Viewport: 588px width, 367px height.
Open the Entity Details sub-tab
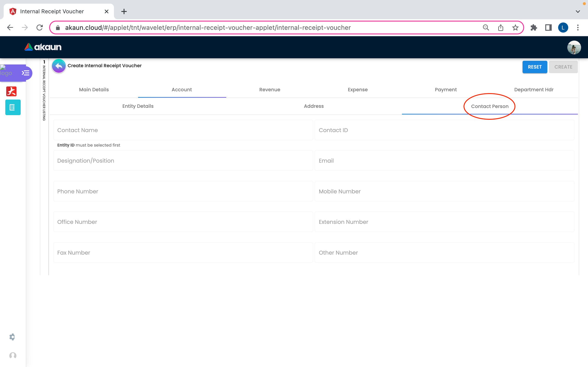138,106
